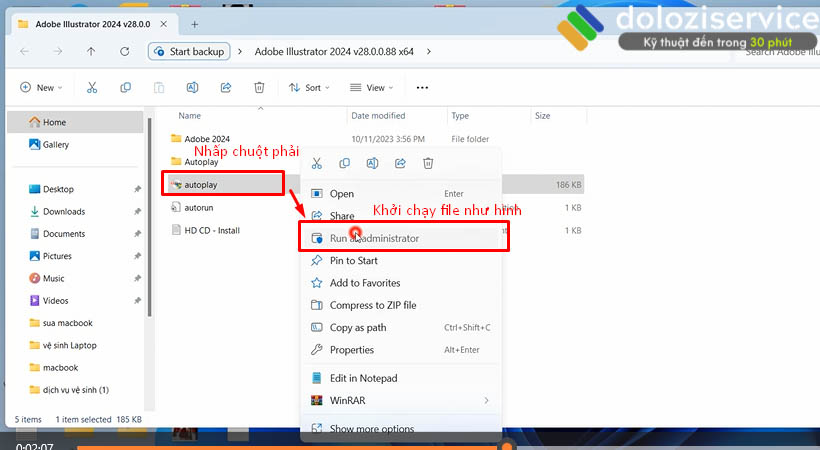820x450 pixels.
Task: Go up one folder with the Up arrow
Action: click(91, 51)
